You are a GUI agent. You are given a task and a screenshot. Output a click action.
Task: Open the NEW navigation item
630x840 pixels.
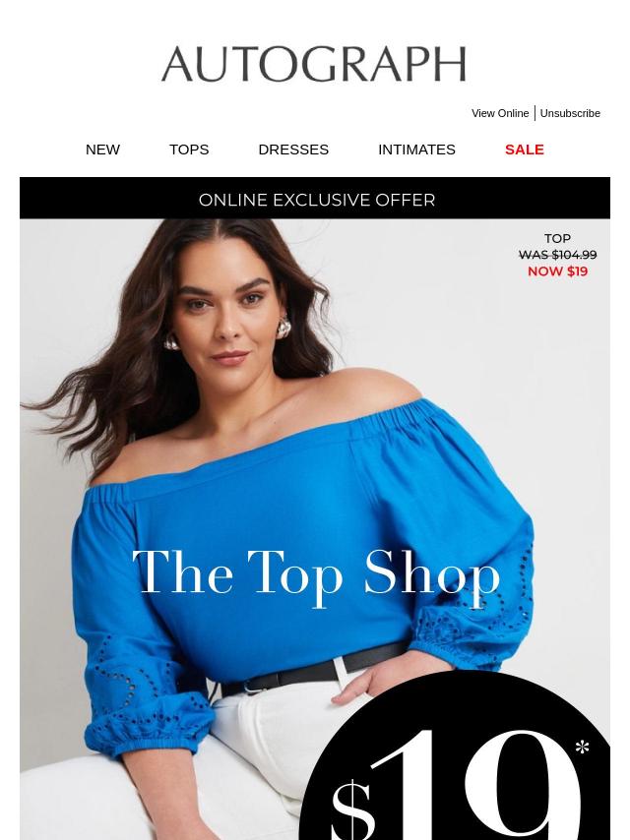coord(102,150)
